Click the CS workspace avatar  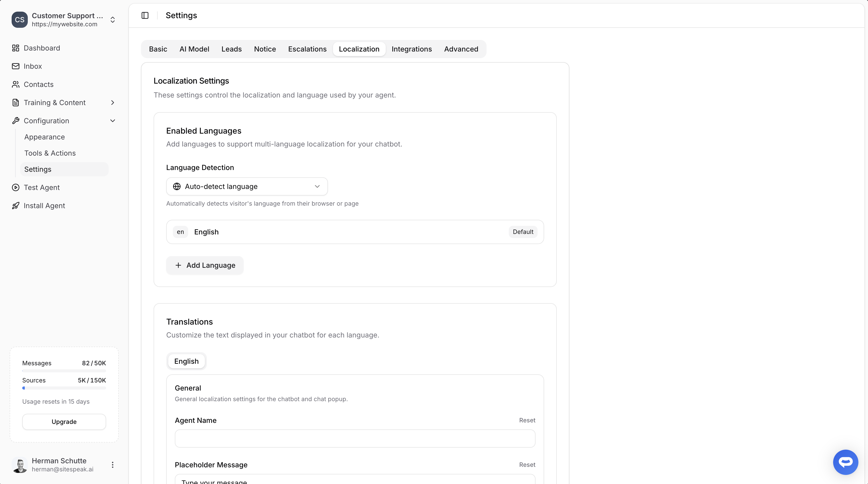click(x=19, y=19)
